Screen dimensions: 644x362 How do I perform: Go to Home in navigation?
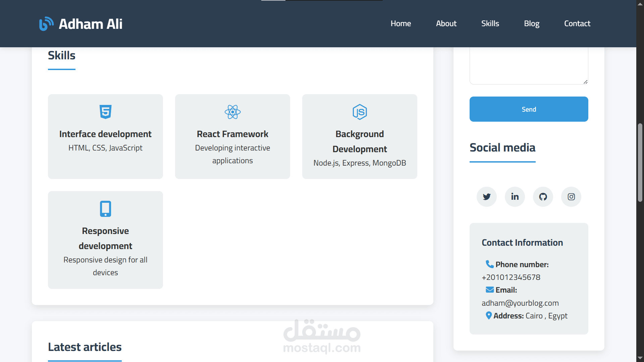[400, 23]
